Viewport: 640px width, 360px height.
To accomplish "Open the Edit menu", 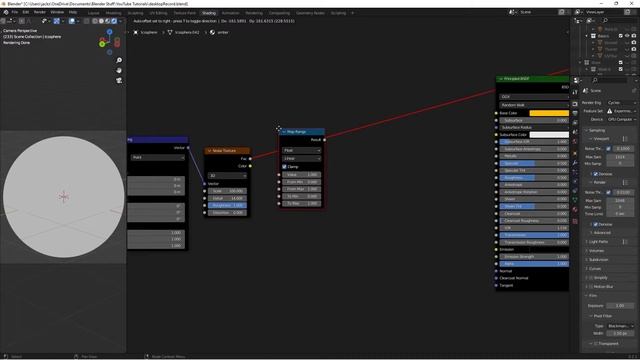I will pyautogui.click(x=26, y=12).
